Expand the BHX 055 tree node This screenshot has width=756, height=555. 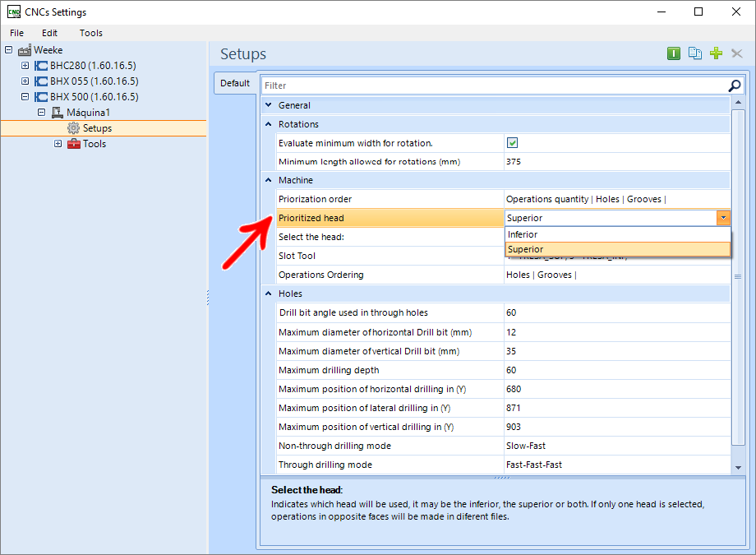point(25,81)
